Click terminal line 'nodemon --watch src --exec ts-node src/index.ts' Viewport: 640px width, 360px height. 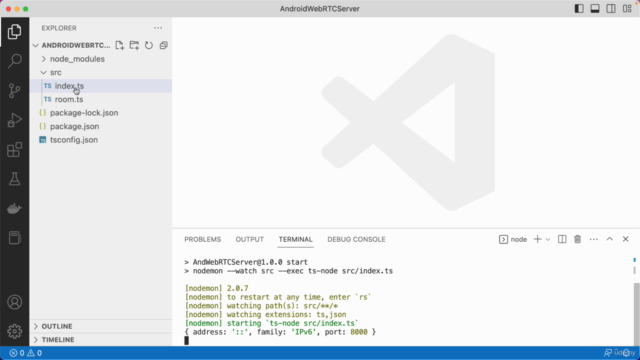293,271
